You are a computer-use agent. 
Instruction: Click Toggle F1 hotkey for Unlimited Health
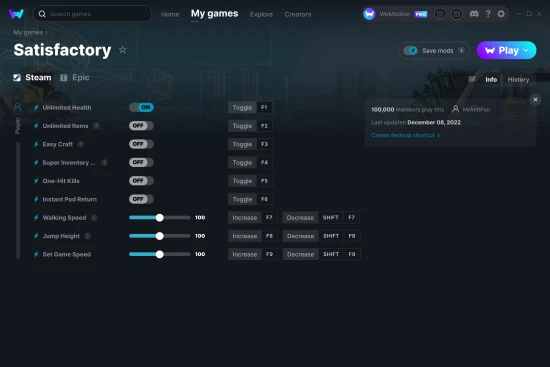[x=250, y=107]
